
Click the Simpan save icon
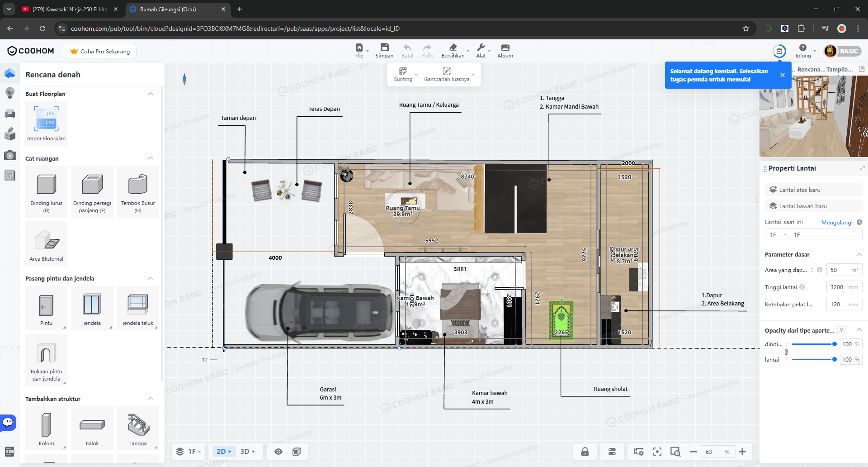pyautogui.click(x=384, y=48)
